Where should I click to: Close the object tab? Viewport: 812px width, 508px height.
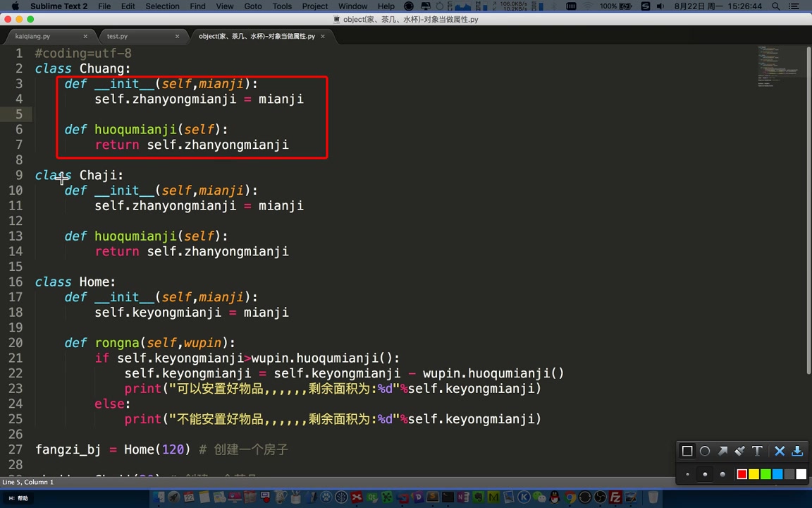point(322,36)
